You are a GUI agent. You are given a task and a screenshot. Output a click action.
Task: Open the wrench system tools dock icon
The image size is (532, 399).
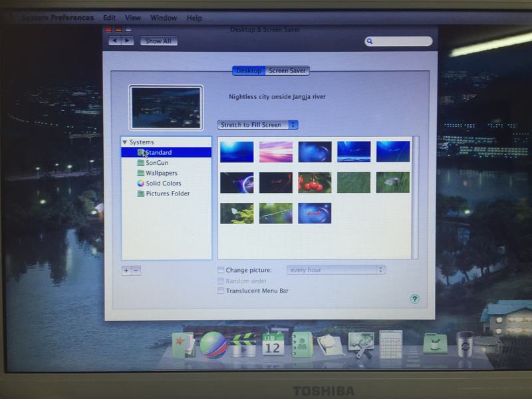point(361,344)
